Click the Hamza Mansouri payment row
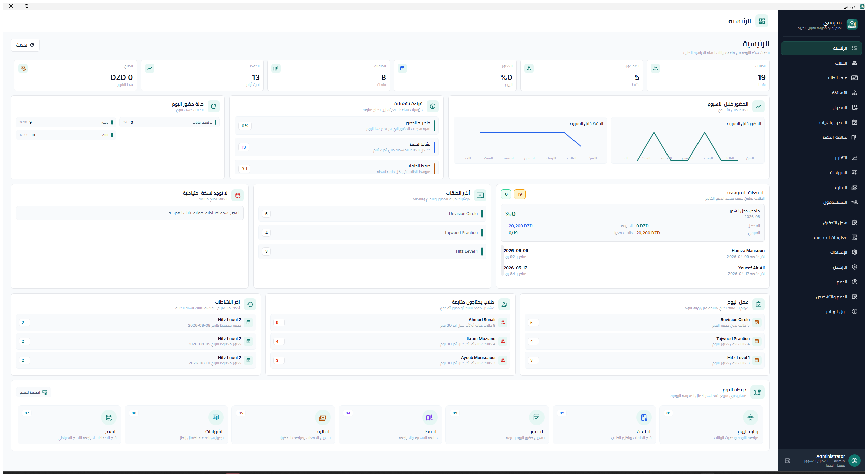 [x=633, y=253]
